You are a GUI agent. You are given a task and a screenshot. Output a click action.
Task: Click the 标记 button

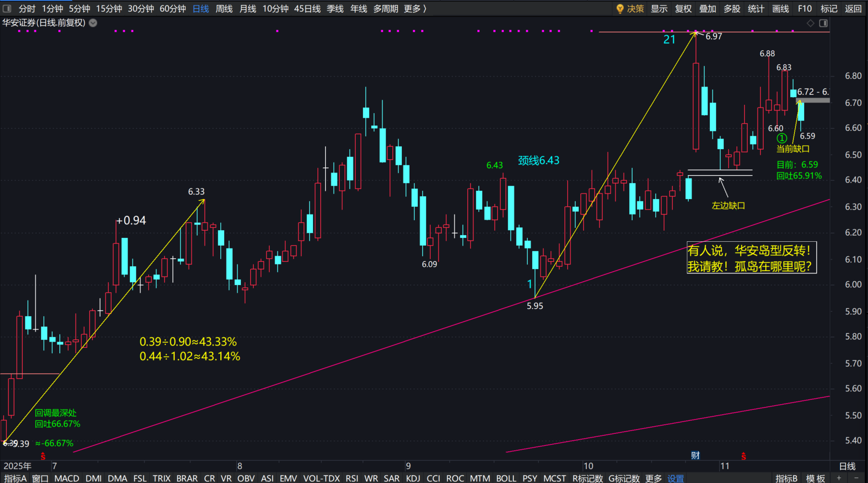click(829, 8)
